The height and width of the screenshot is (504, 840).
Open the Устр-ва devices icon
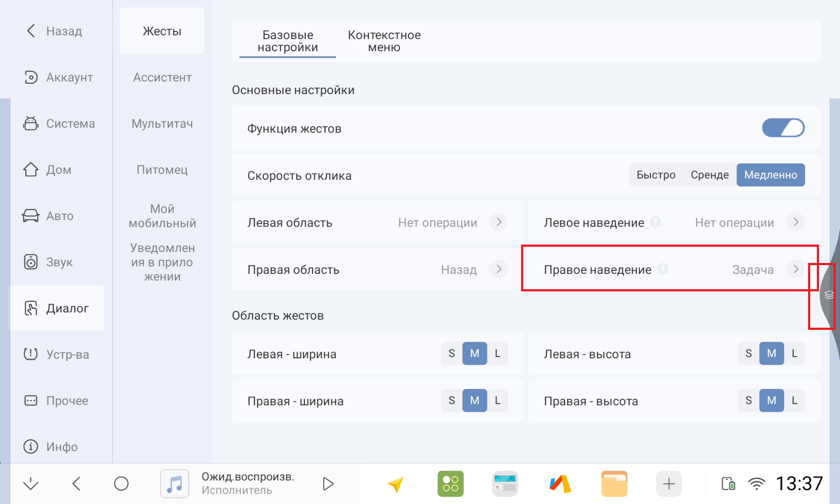(31, 354)
